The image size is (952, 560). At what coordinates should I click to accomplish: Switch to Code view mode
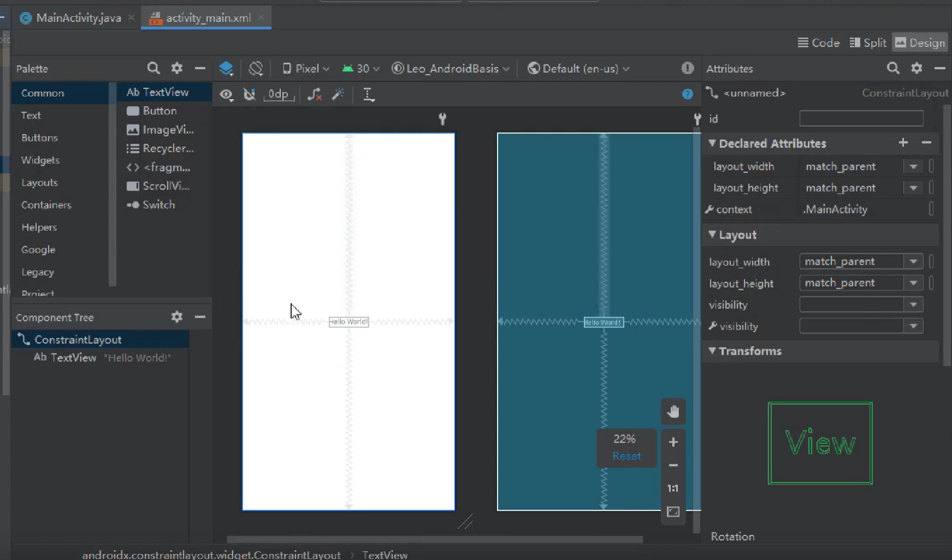818,43
